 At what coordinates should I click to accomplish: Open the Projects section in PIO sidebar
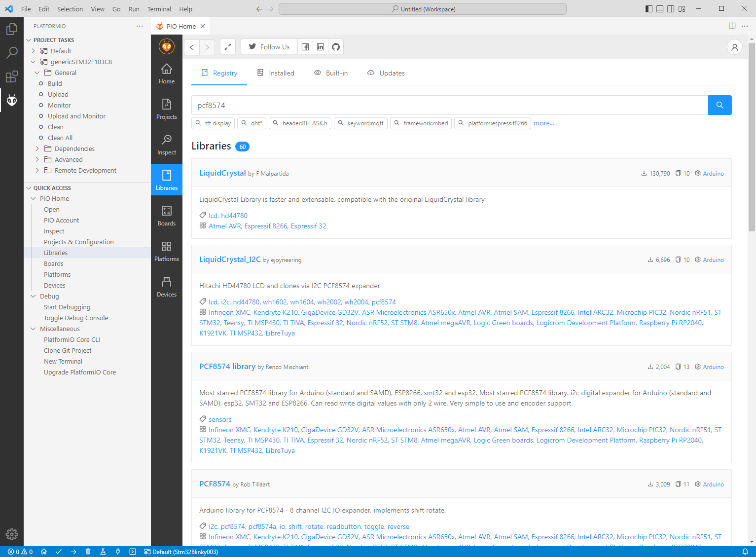coord(167,110)
